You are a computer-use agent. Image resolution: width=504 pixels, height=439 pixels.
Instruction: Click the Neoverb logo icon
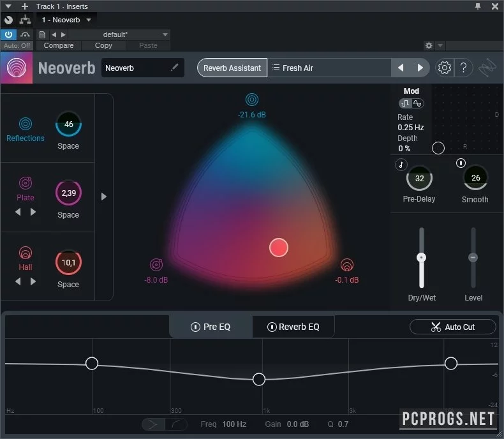tap(17, 68)
